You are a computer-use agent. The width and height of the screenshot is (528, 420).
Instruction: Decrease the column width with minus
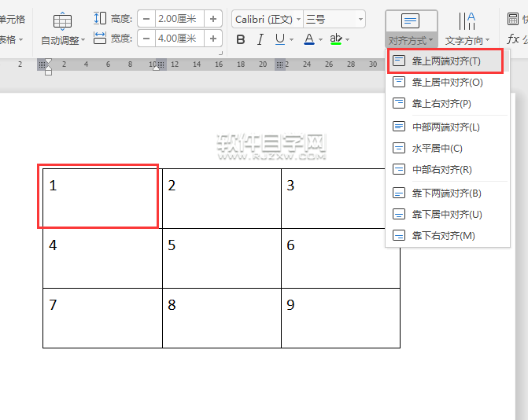coord(146,39)
